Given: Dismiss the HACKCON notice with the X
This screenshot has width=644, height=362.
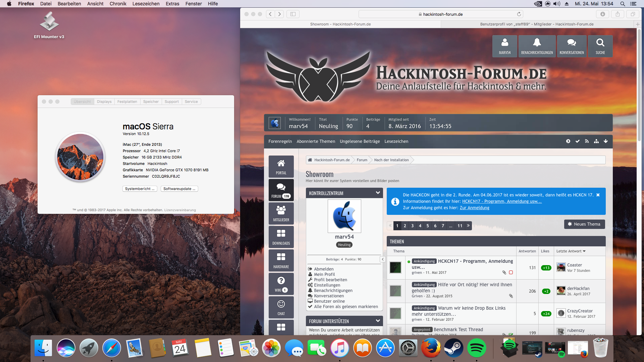Looking at the screenshot, I should (598, 195).
